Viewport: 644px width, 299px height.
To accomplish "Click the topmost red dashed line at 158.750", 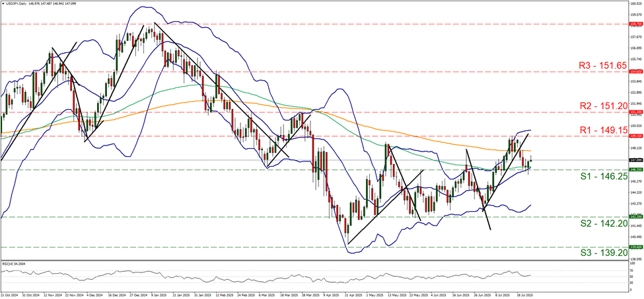I will point(330,24).
